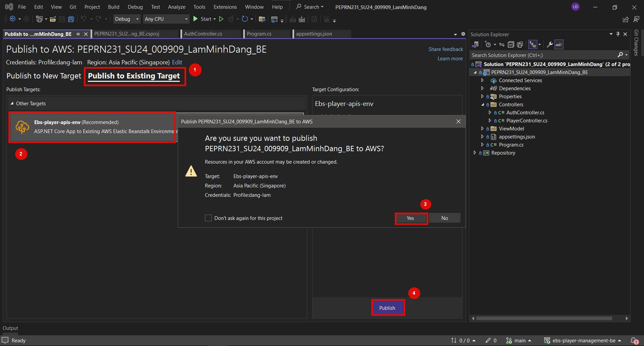
Task: Open the Build menu
Action: coord(113,7)
